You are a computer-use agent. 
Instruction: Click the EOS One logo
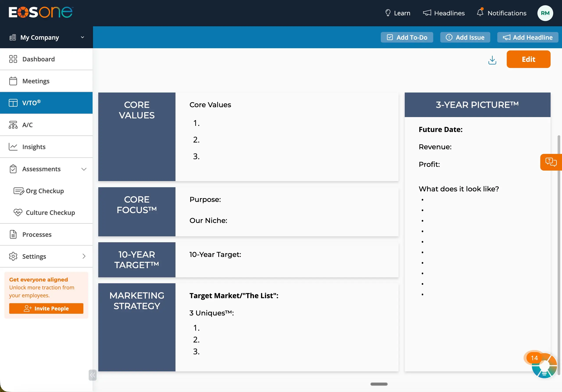pos(41,12)
